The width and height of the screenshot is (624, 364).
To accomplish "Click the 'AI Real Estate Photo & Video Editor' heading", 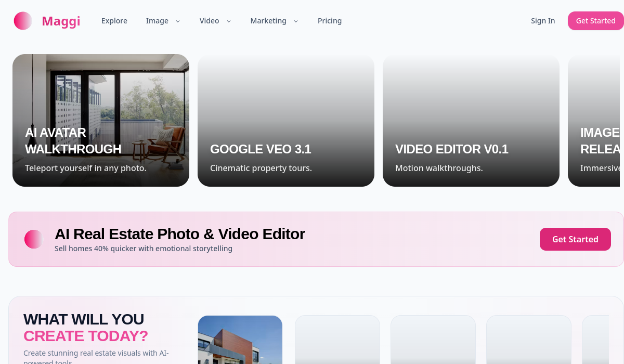I will [x=180, y=234].
